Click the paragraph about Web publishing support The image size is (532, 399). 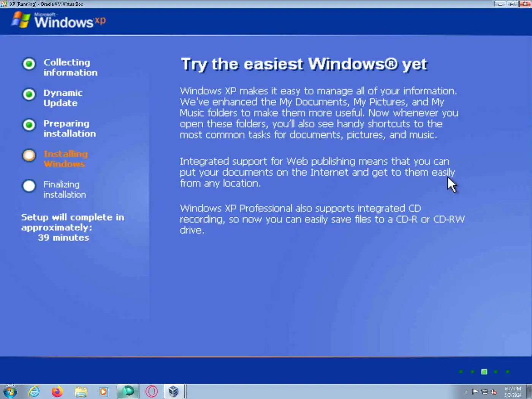click(x=317, y=172)
